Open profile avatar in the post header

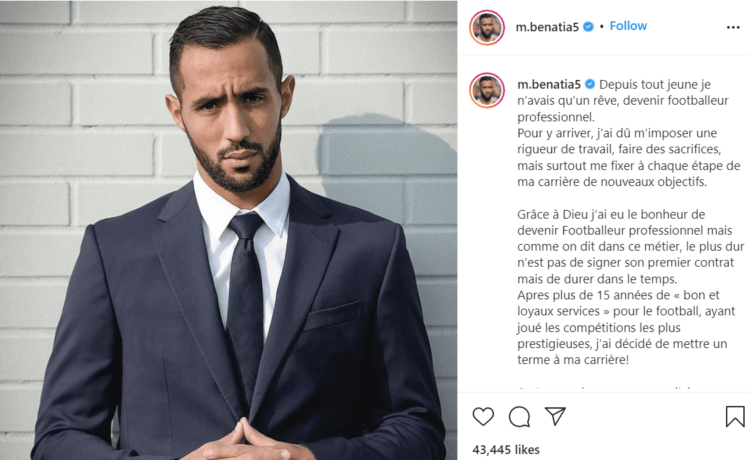coord(487,27)
